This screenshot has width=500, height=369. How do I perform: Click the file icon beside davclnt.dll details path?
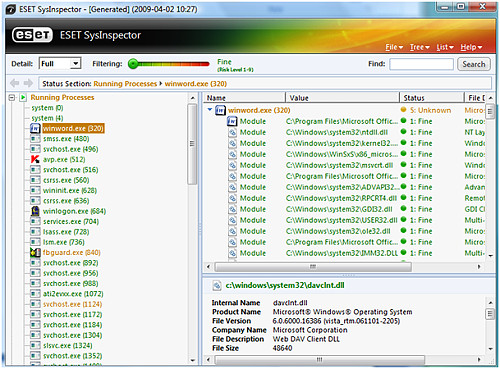click(x=217, y=286)
